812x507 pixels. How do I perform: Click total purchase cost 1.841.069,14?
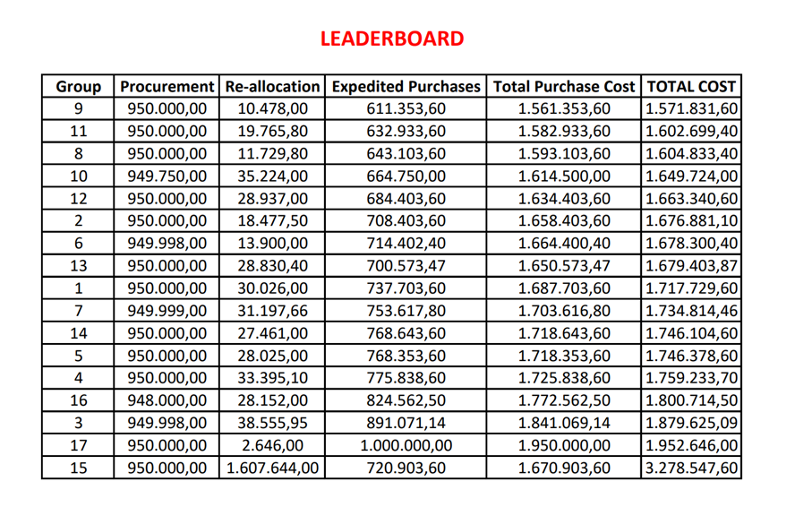tap(564, 423)
